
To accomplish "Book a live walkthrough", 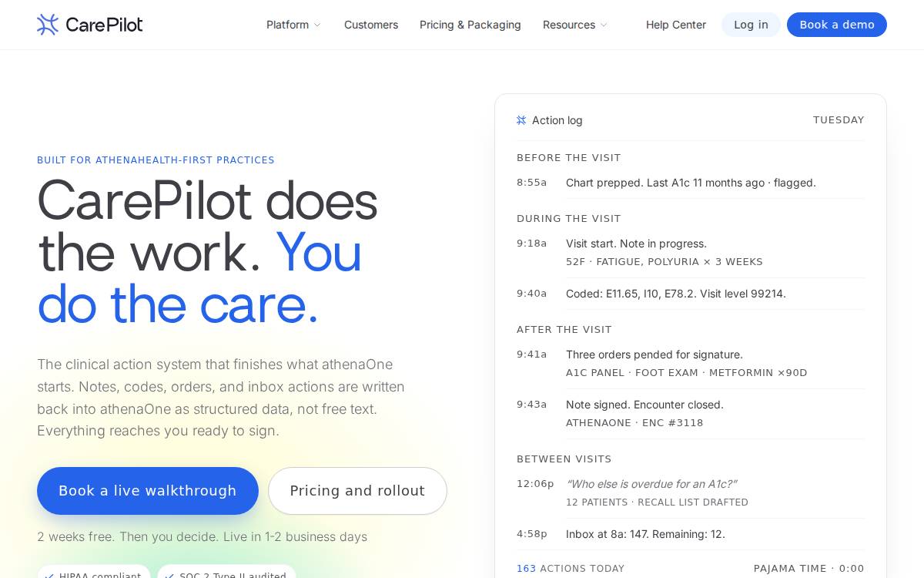I will 148,491.
